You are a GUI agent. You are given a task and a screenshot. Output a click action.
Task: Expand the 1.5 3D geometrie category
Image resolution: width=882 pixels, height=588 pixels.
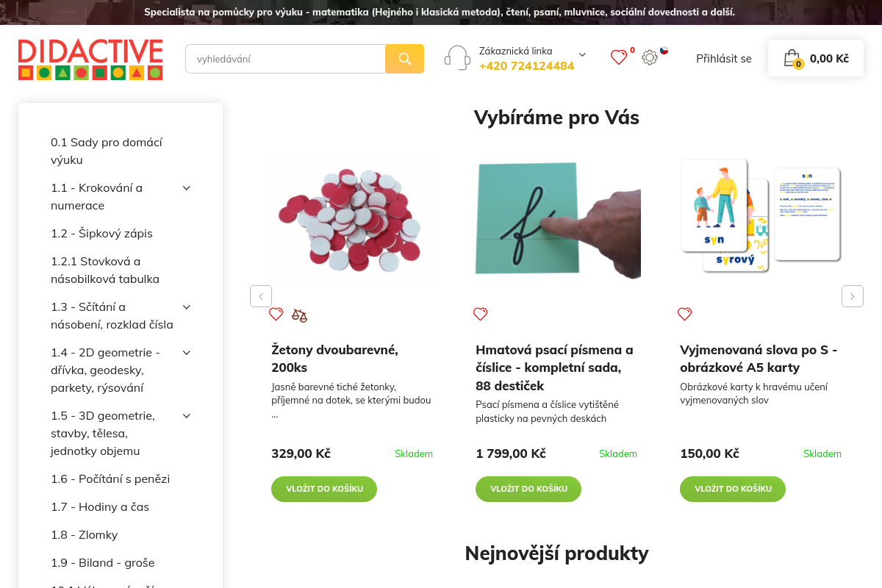186,415
